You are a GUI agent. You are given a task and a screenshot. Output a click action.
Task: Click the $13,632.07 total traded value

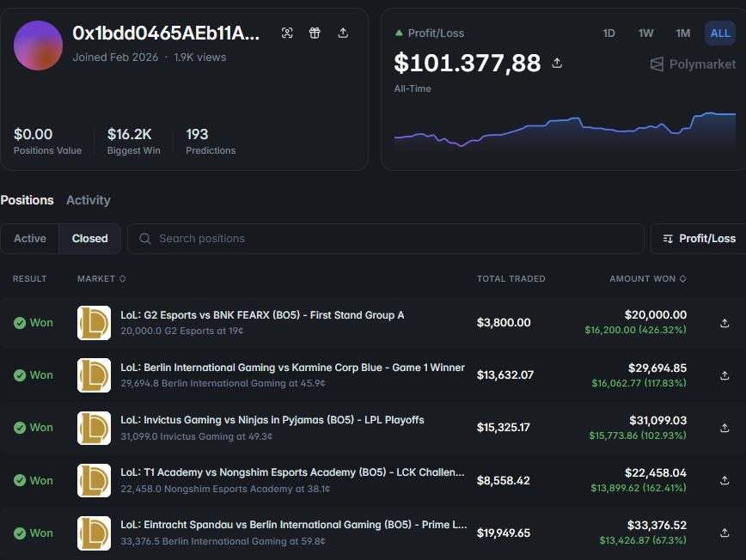505,375
